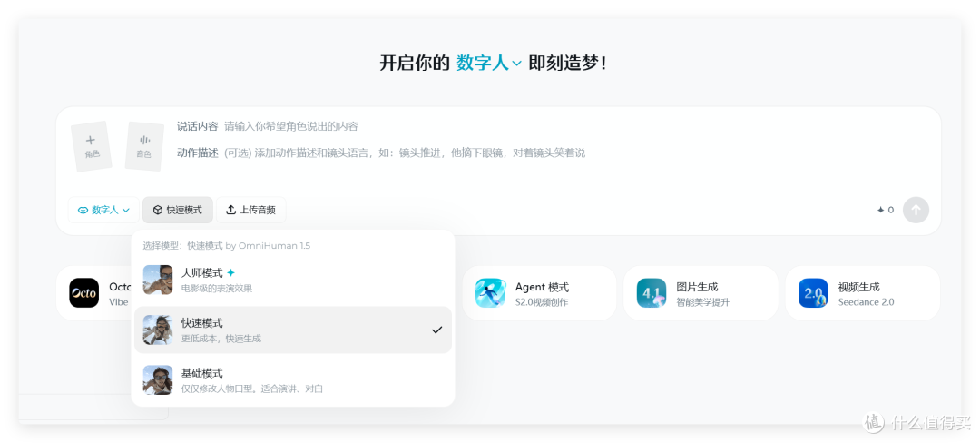The image size is (980, 443).
Task: Select 大师模式 from the model list
Action: 292,280
